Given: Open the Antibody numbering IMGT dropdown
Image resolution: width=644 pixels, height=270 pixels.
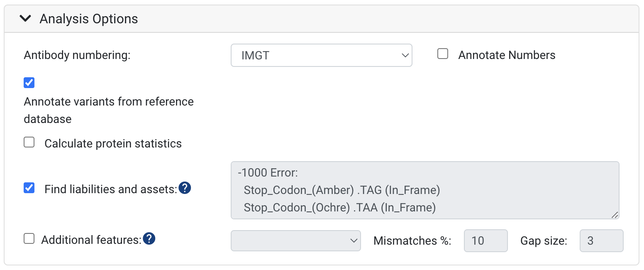Looking at the screenshot, I should click(321, 55).
